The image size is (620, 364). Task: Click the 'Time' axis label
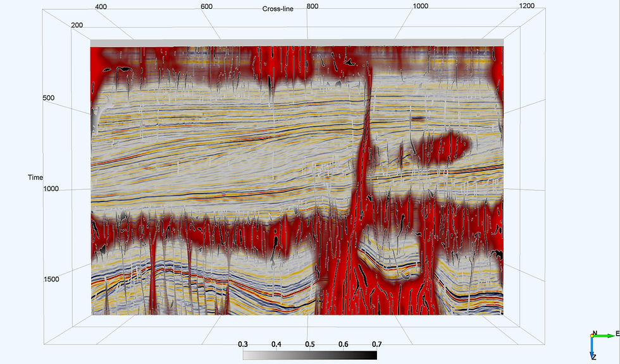pos(35,178)
